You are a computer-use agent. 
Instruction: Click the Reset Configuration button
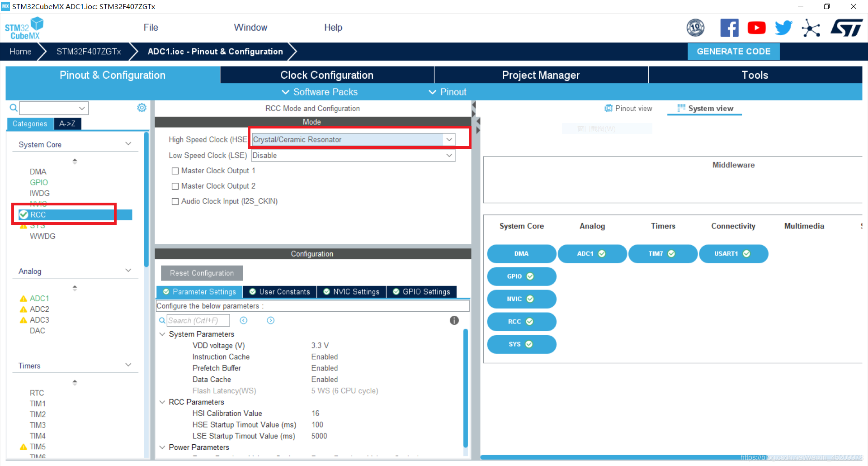(202, 273)
